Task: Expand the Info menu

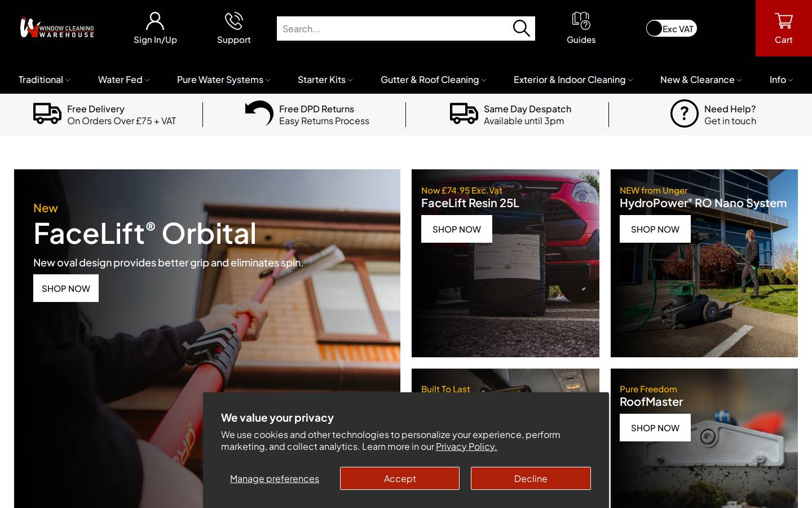Action: 781,80
